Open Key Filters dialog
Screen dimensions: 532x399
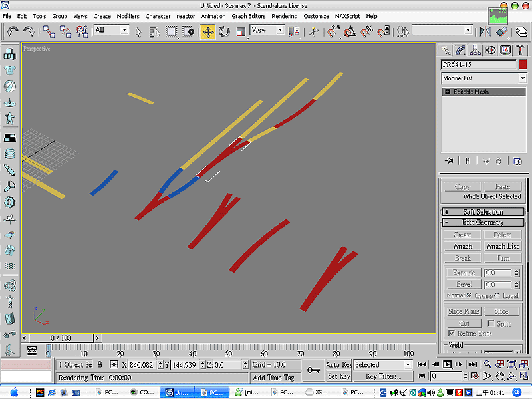click(x=384, y=376)
